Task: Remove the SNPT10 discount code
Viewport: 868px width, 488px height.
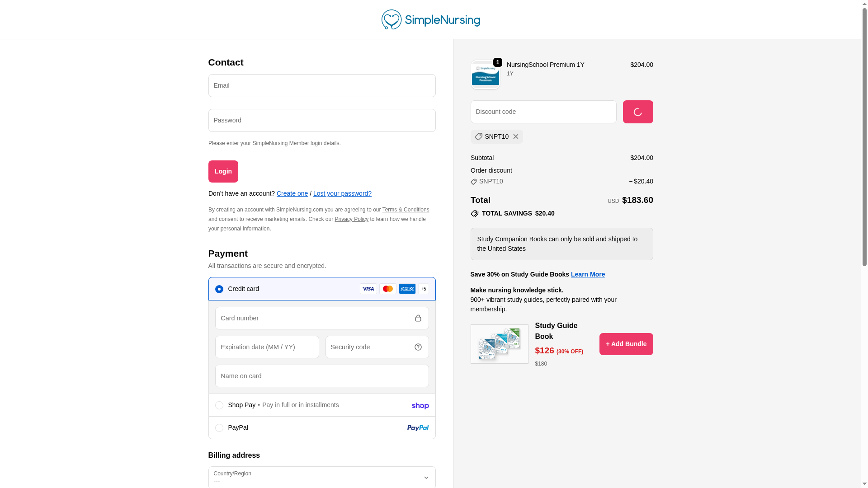Action: coord(516,136)
